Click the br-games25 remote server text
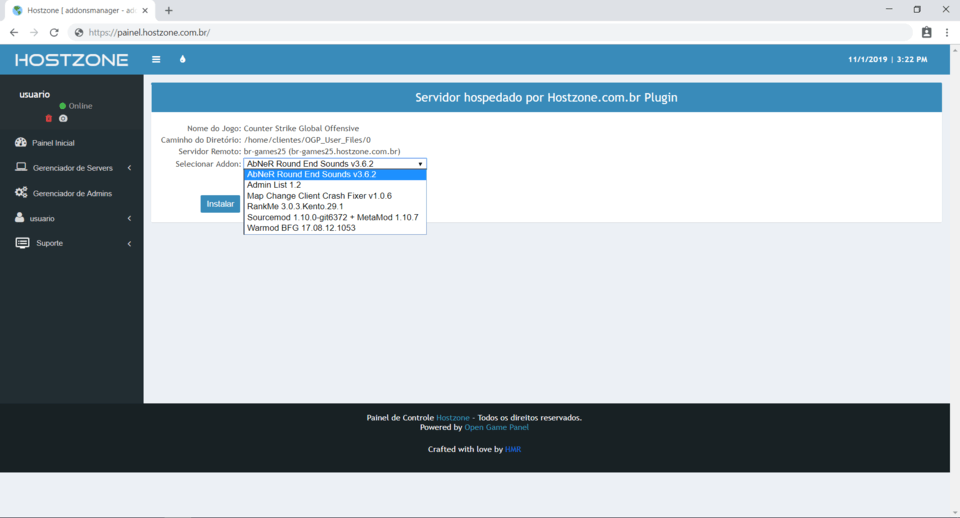Image resolution: width=960 pixels, height=518 pixels. tap(322, 151)
